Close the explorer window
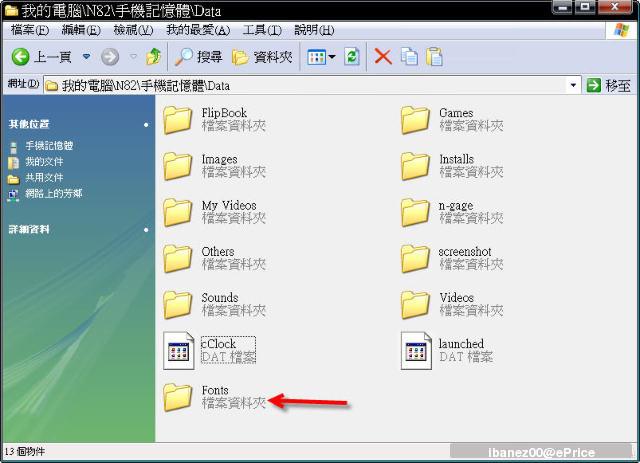 tap(615, 7)
